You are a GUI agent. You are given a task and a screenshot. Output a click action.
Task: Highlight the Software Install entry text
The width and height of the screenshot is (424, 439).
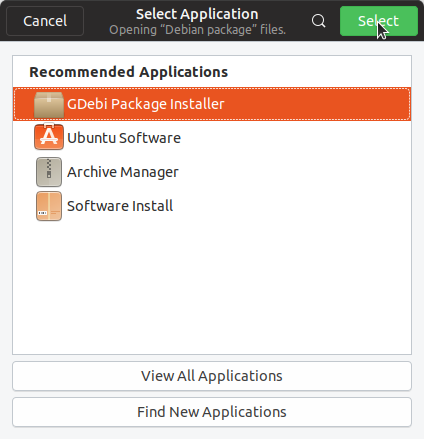tap(120, 206)
